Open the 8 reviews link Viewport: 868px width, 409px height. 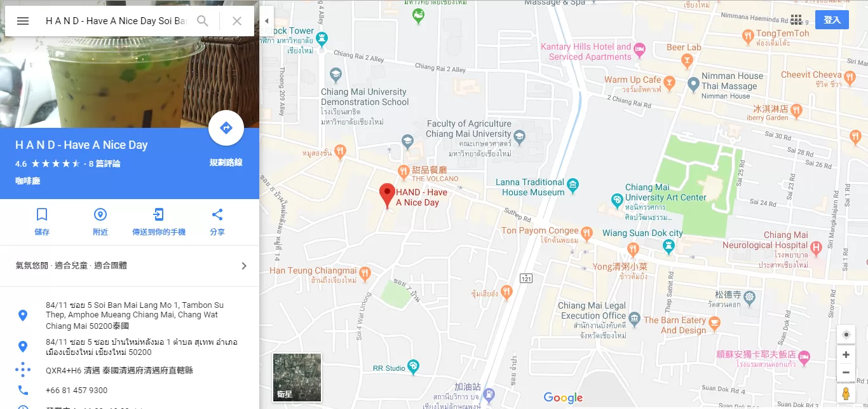point(104,163)
